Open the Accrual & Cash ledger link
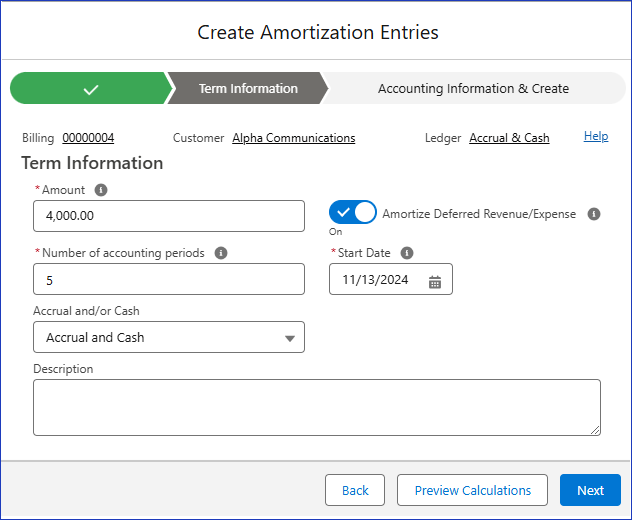Viewport: 632px width, 520px height. [509, 138]
